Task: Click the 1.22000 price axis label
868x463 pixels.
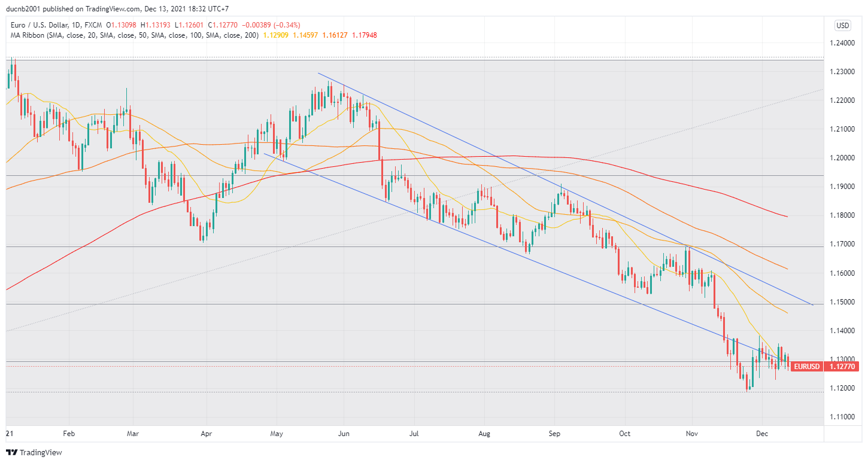Action: (x=843, y=100)
